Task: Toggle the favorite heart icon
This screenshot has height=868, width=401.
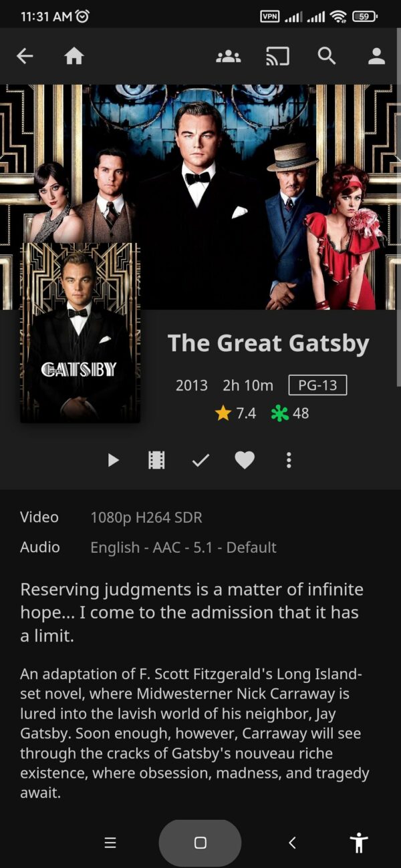Action: click(245, 460)
